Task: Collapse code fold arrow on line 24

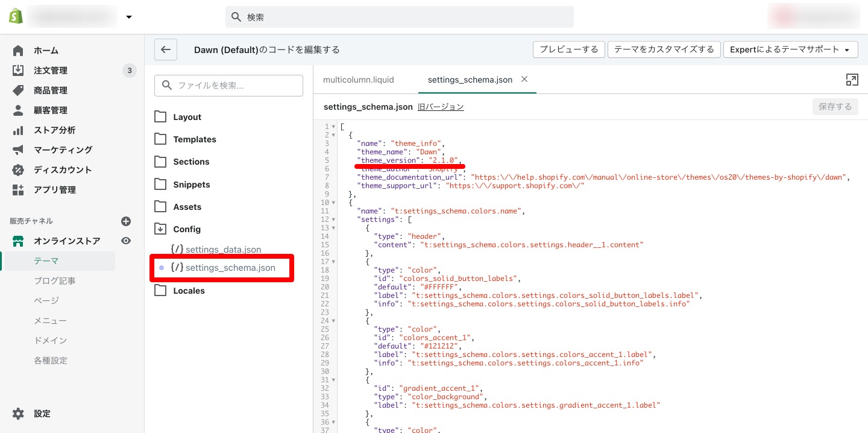Action: (334, 321)
